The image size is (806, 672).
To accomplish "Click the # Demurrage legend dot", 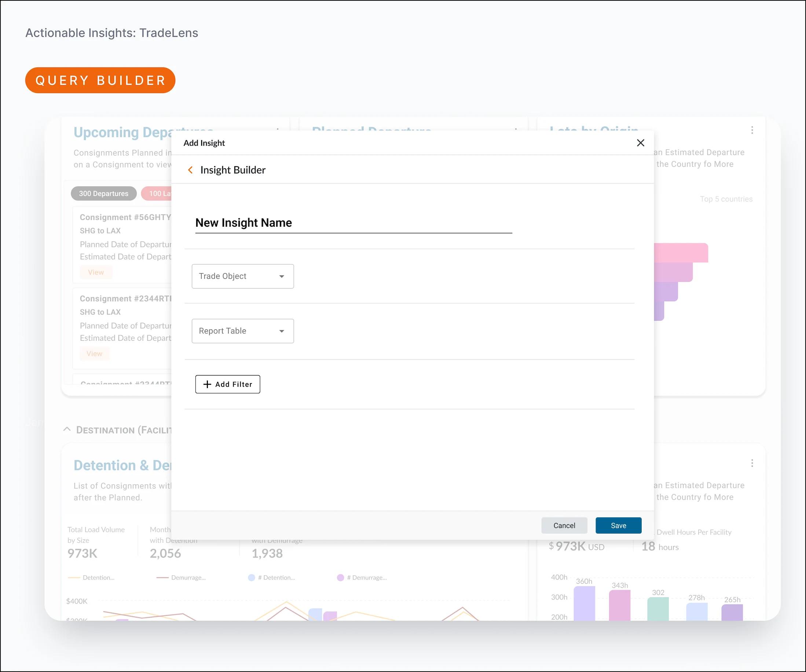I will click(340, 577).
